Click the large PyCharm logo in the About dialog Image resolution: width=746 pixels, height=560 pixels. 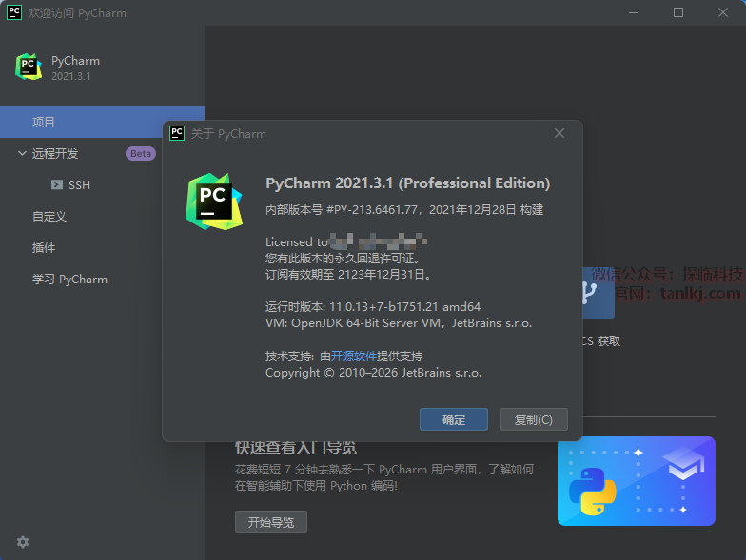[213, 201]
